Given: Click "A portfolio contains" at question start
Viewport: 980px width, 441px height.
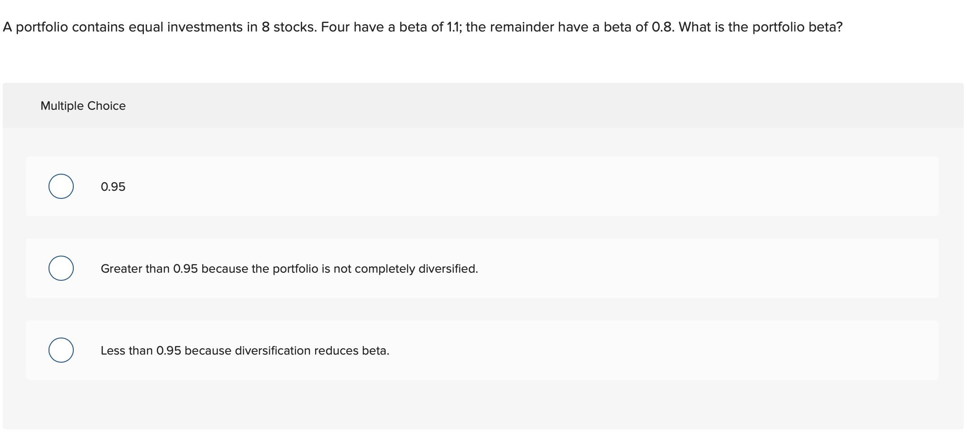Looking at the screenshot, I should 63,27.
